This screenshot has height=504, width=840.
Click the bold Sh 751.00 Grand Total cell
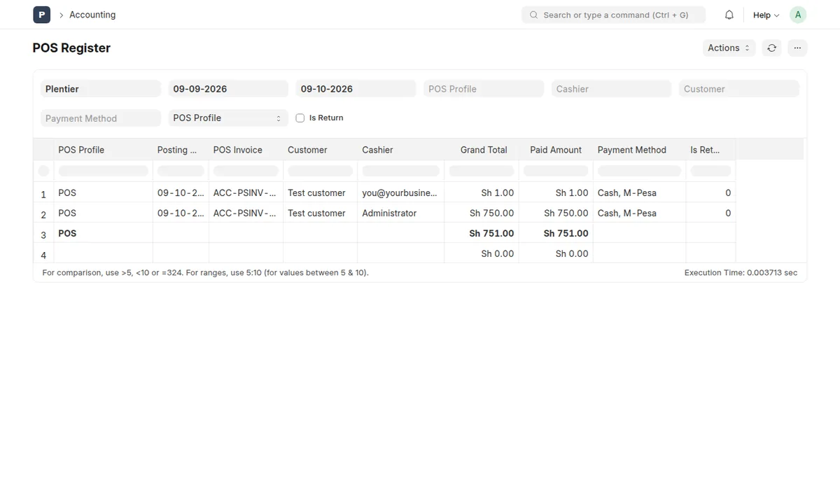pyautogui.click(x=482, y=233)
